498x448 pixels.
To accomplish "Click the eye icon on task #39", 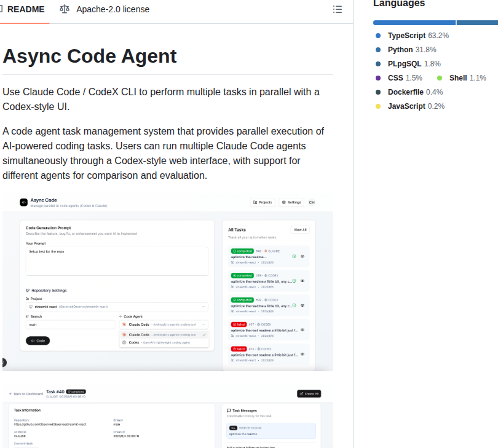I will click(x=302, y=281).
